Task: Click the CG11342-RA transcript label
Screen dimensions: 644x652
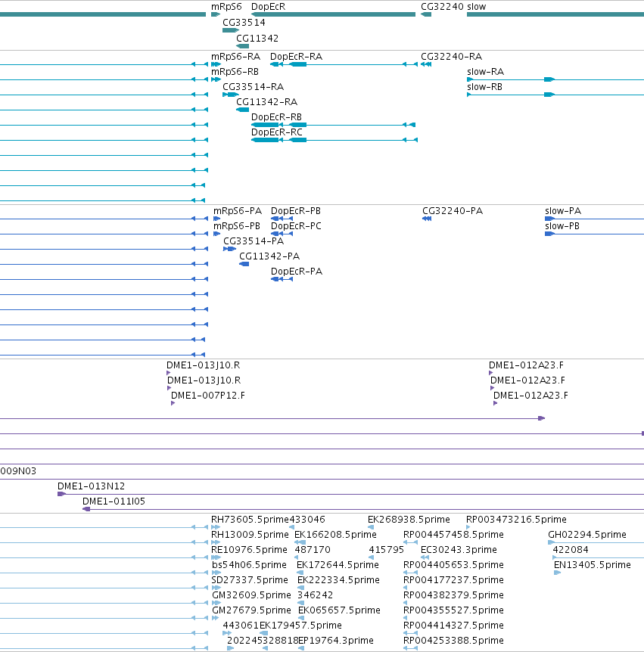Action: point(266,102)
